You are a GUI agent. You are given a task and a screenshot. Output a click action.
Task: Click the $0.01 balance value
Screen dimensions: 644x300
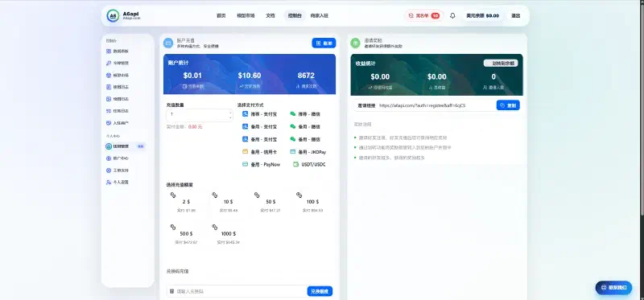(192, 76)
